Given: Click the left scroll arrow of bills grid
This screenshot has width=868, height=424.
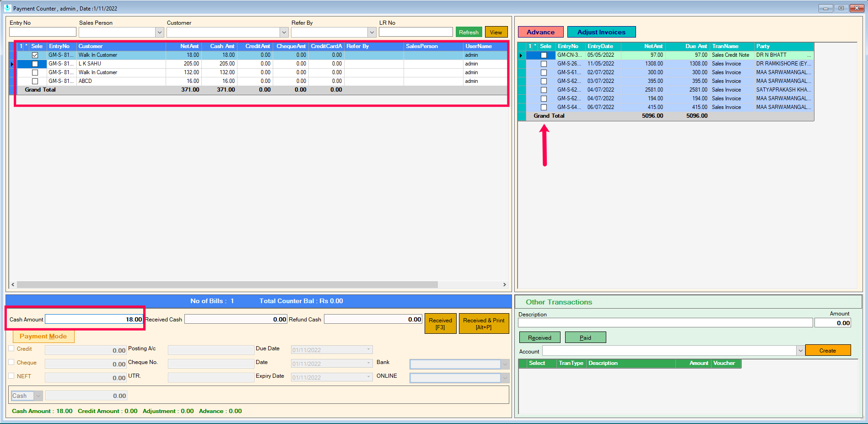Looking at the screenshot, I should click(x=13, y=285).
